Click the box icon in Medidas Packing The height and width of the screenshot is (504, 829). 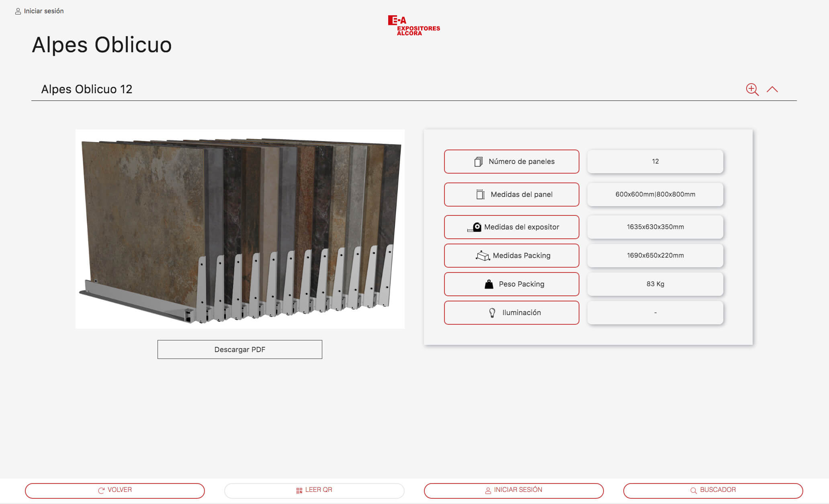[x=483, y=256]
